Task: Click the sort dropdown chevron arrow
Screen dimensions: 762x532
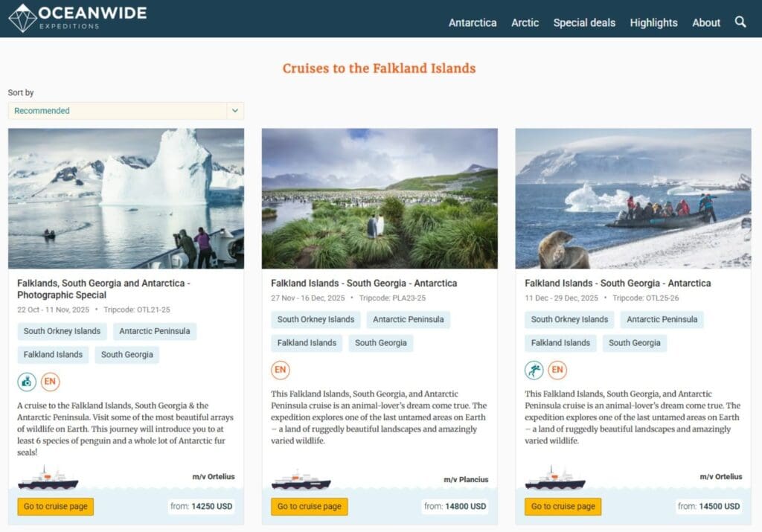Action: point(234,111)
